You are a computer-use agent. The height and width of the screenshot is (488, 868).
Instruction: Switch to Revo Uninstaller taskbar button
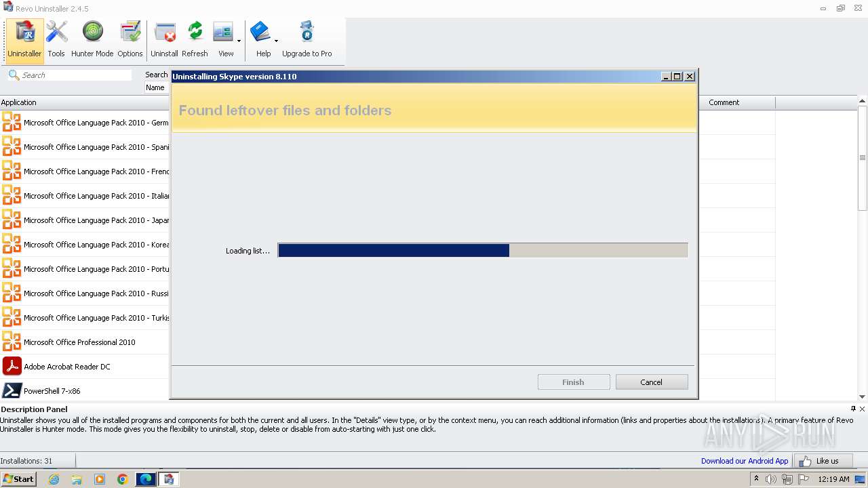pos(169,479)
